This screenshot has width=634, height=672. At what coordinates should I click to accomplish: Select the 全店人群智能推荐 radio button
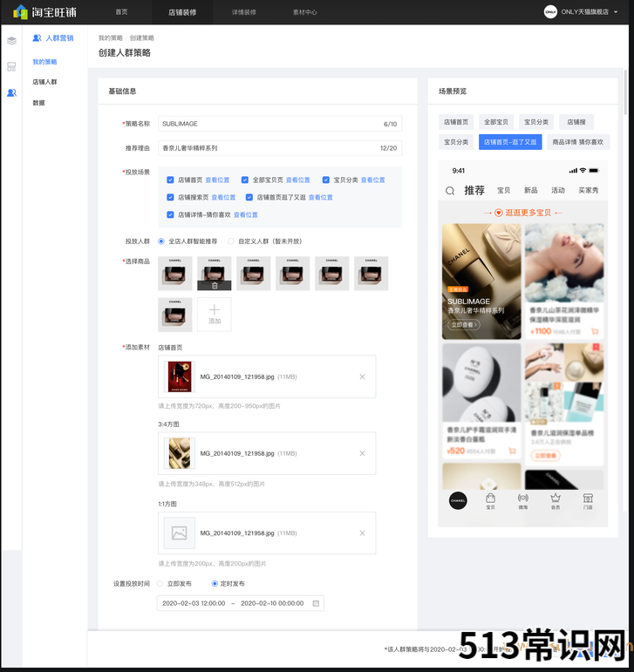coord(161,241)
